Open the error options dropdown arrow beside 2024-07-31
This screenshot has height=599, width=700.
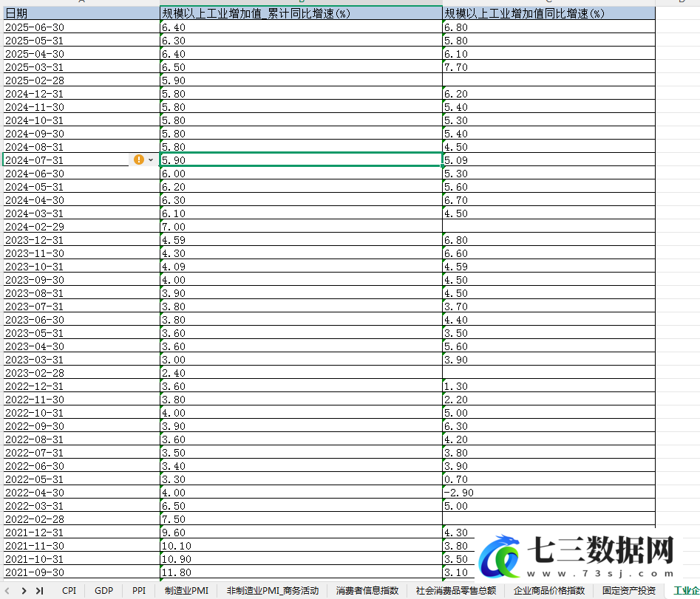coord(151,160)
